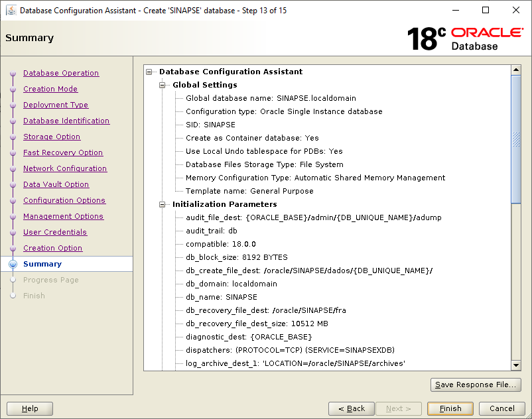Maximize the Database Configuration Assistant window
The height and width of the screenshot is (419, 532).
tap(486, 10)
